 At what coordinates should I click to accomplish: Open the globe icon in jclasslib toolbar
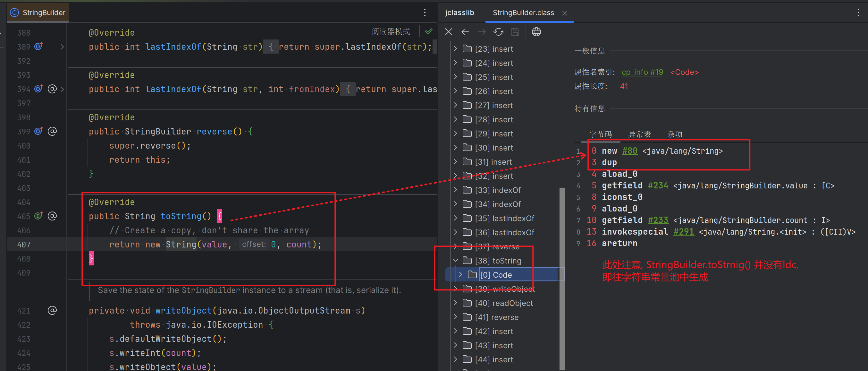coord(536,31)
